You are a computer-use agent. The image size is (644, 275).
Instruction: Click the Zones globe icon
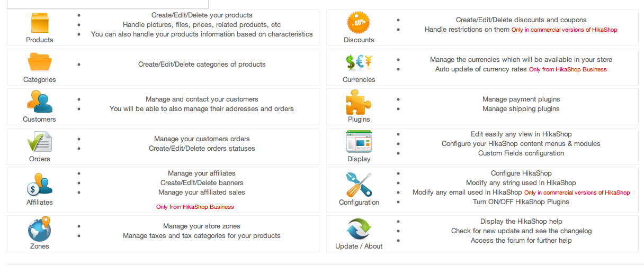pos(40,229)
